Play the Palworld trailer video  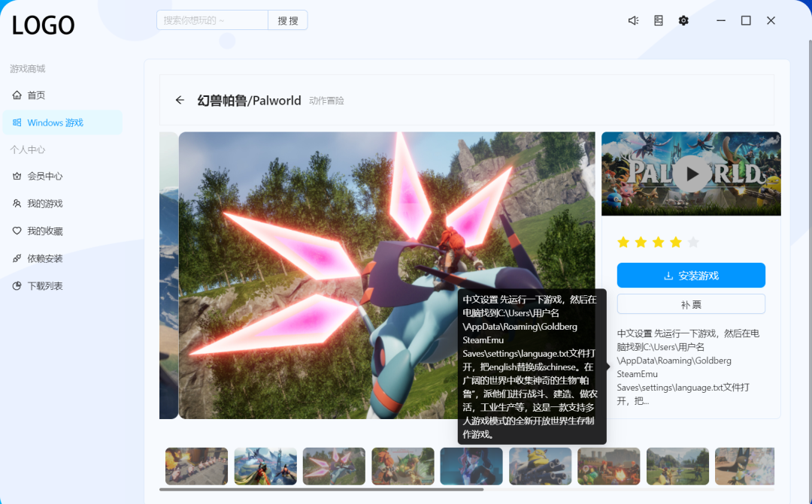click(x=692, y=174)
